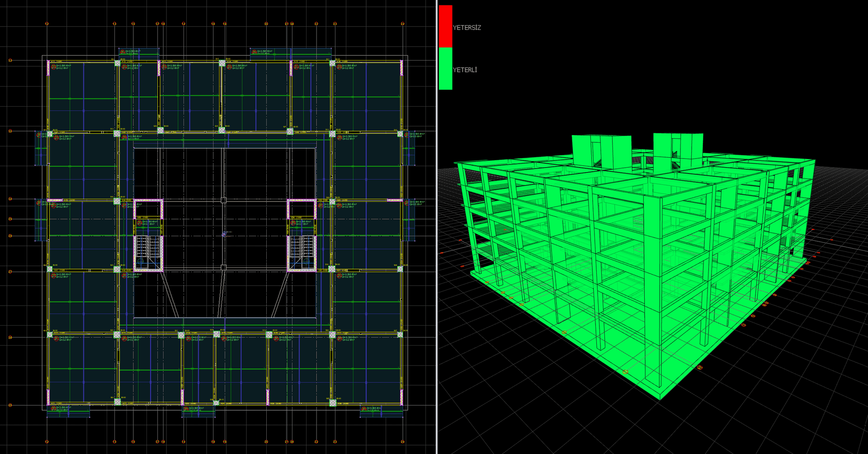The image size is (868, 454).
Task: Select the YETERSİZ legend label
Action: [x=467, y=28]
